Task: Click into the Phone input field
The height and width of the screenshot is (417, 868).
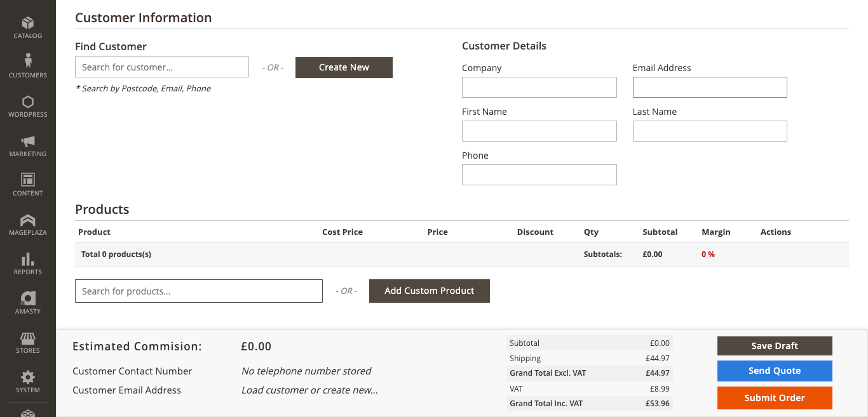Action: coord(539,175)
